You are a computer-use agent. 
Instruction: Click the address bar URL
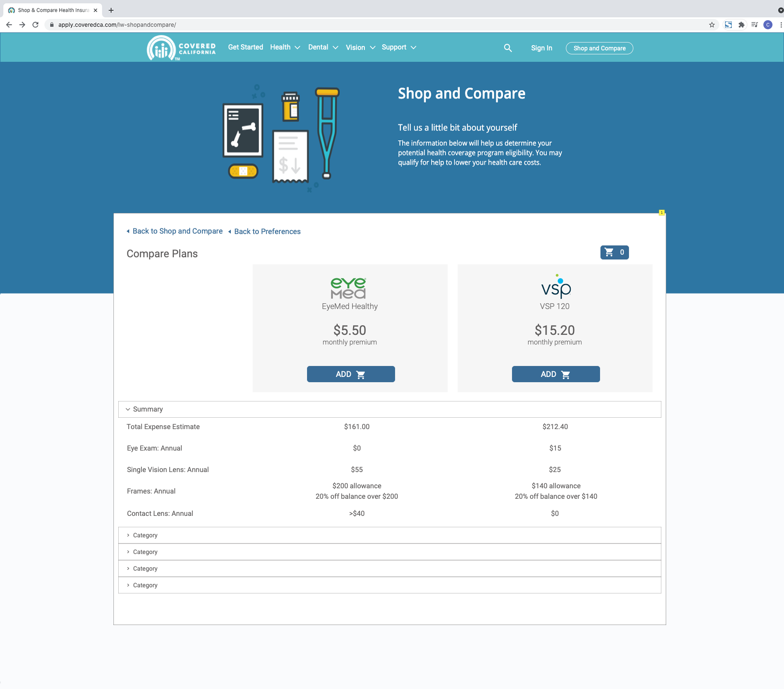pyautogui.click(x=117, y=25)
